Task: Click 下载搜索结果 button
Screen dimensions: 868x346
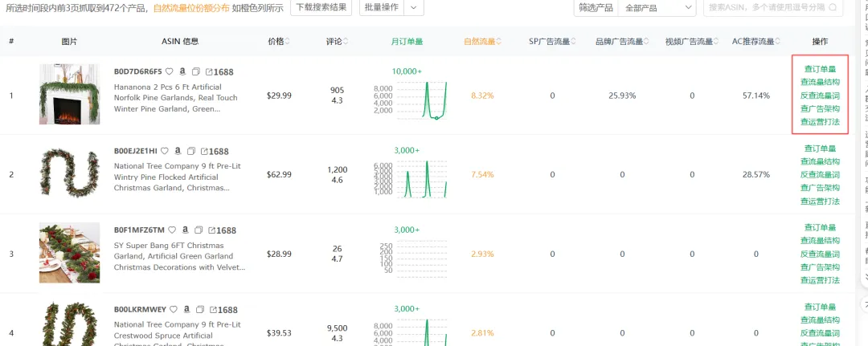Action: coord(320,7)
